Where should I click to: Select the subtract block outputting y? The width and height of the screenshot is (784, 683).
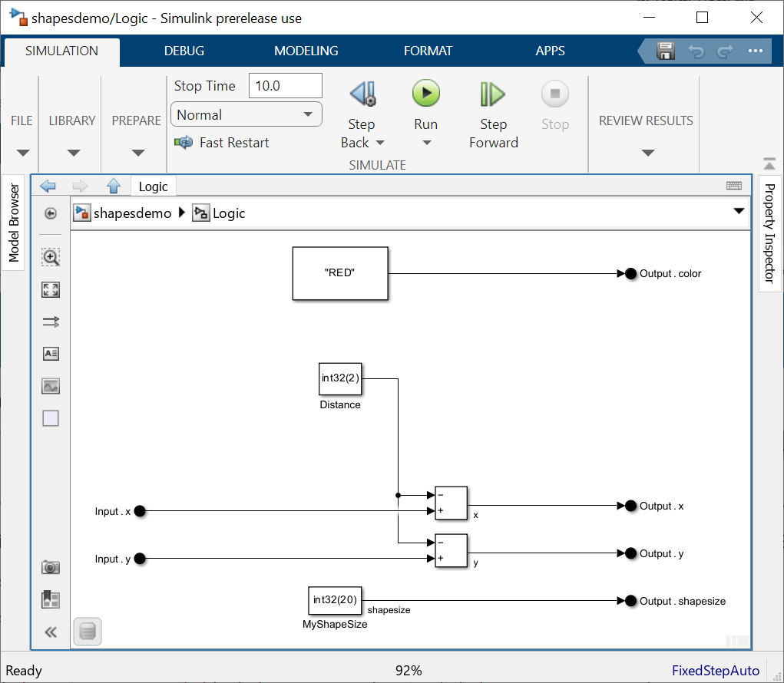[451, 550]
